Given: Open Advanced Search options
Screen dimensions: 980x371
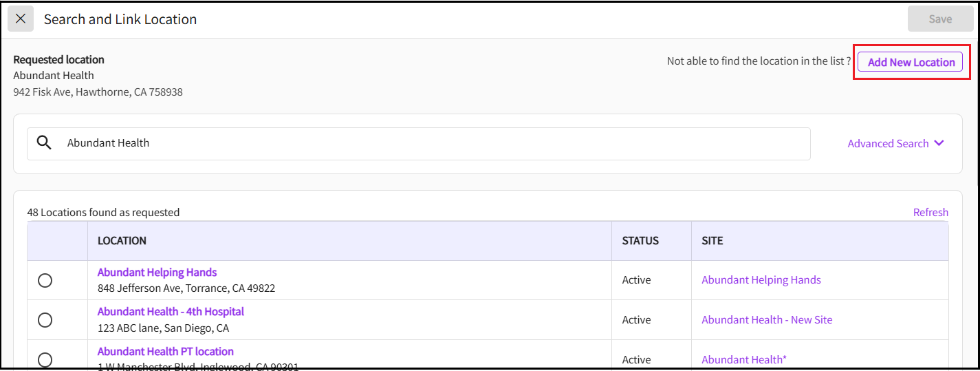Looking at the screenshot, I should click(888, 144).
